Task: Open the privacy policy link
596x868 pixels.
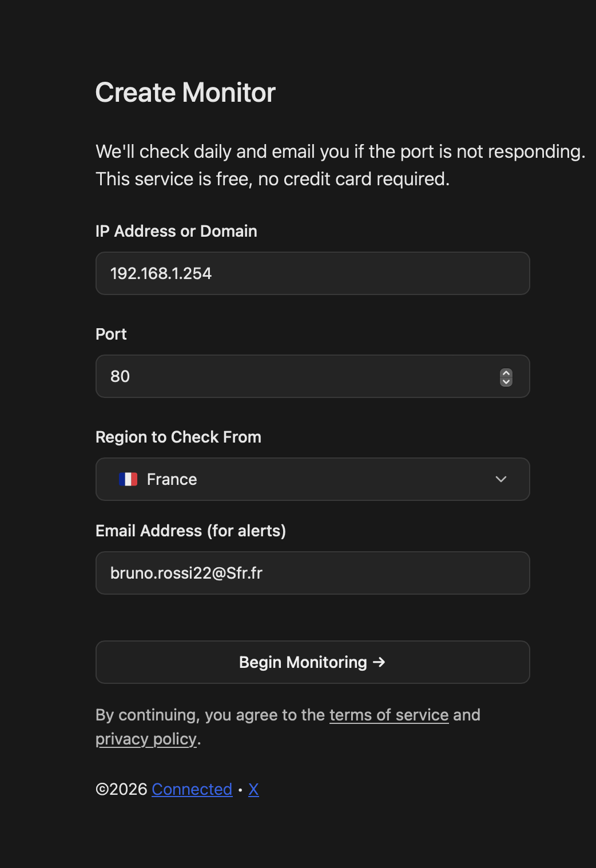Action: tap(146, 739)
